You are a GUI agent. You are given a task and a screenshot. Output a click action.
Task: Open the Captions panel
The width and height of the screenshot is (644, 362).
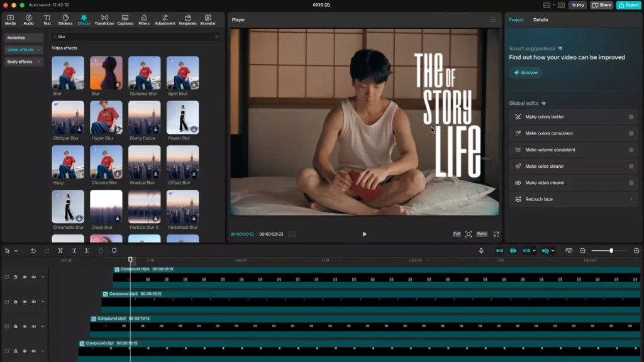pos(125,19)
